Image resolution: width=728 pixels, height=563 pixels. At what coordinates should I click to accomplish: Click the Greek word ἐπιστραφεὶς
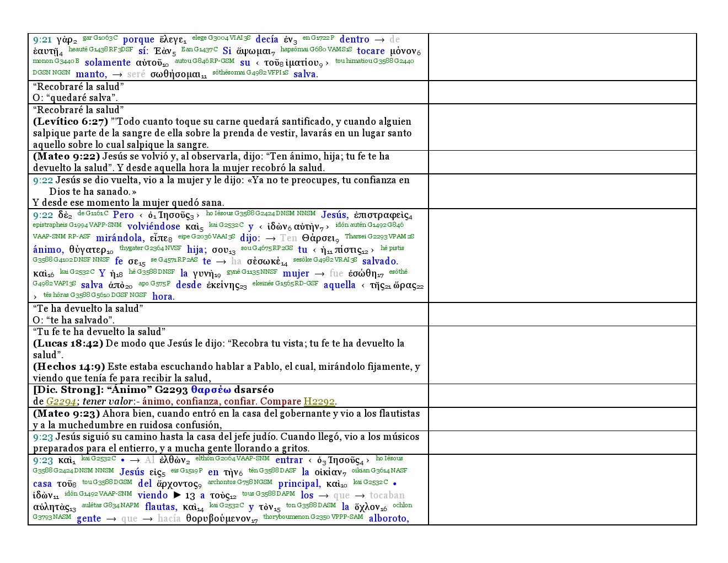tap(381, 215)
